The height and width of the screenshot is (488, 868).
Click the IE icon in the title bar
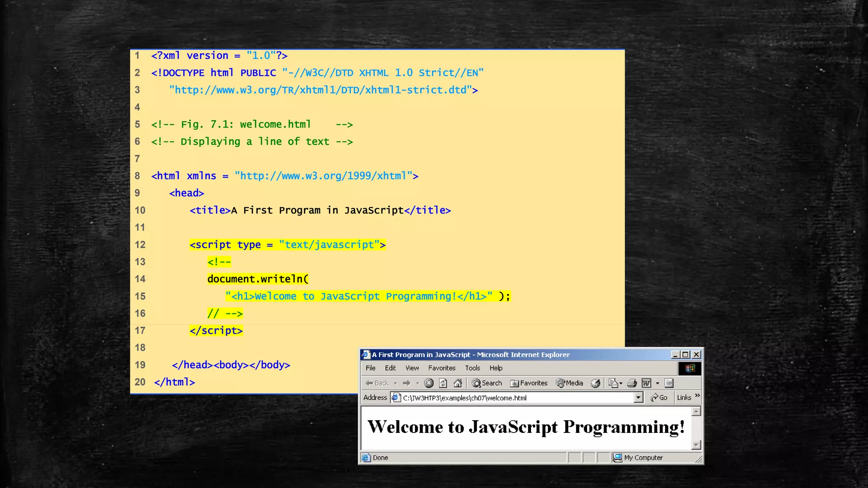tap(366, 355)
